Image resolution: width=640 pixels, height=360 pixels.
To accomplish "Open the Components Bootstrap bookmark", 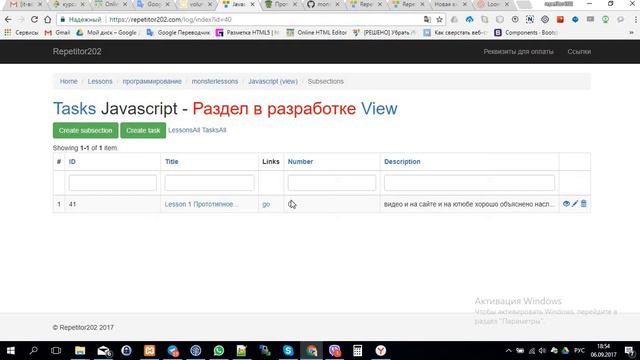I will pyautogui.click(x=526, y=33).
